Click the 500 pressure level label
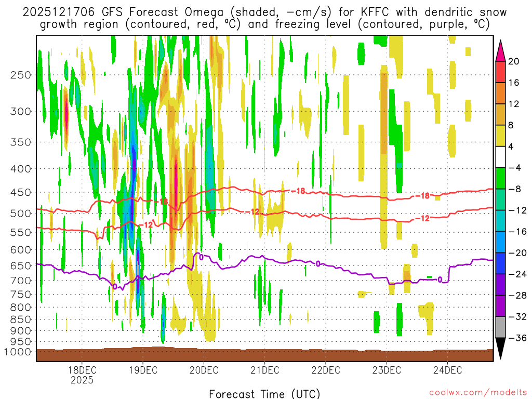Viewport: 532px width, 399px height. (x=21, y=214)
